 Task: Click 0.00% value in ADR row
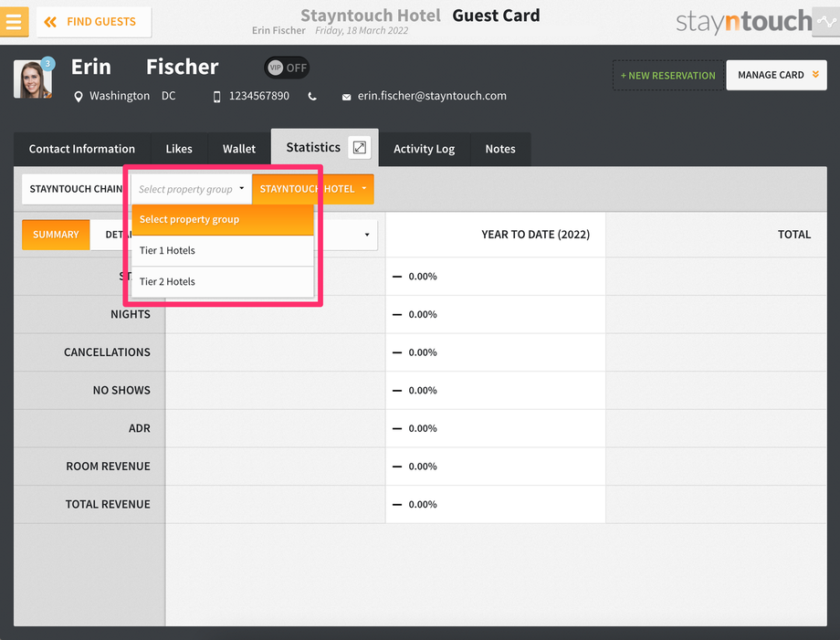[x=423, y=428]
